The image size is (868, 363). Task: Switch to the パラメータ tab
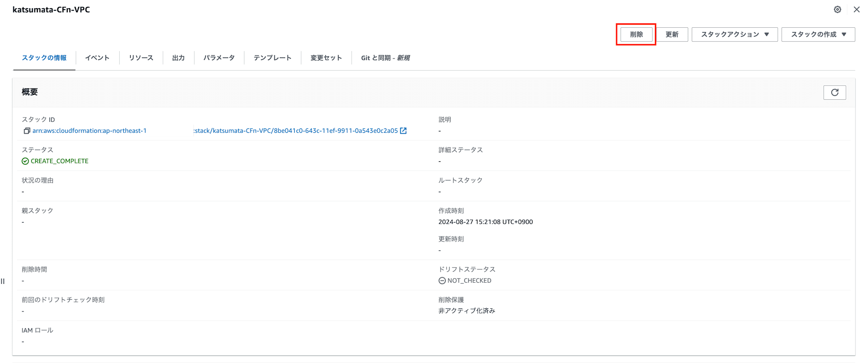tap(219, 58)
